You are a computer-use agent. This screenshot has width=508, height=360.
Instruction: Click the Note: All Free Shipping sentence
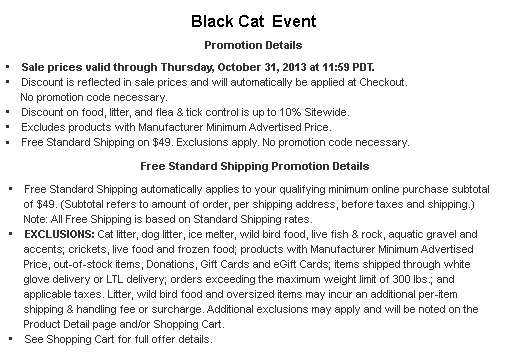click(168, 219)
